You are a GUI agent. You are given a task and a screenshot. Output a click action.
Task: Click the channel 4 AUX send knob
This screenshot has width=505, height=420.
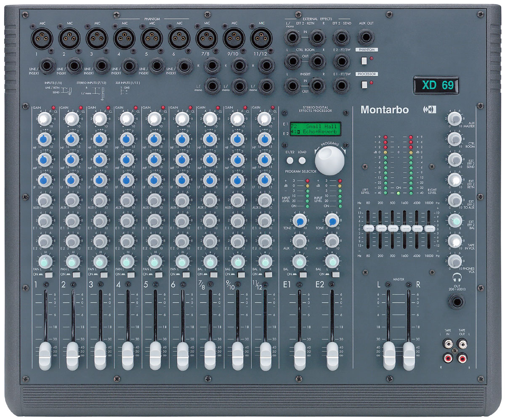pos(127,200)
